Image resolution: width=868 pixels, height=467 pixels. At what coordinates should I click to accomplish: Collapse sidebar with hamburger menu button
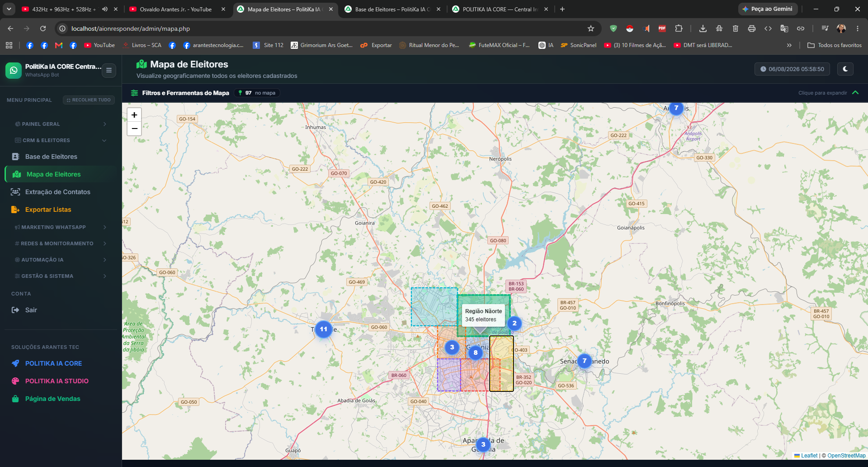[x=109, y=70]
